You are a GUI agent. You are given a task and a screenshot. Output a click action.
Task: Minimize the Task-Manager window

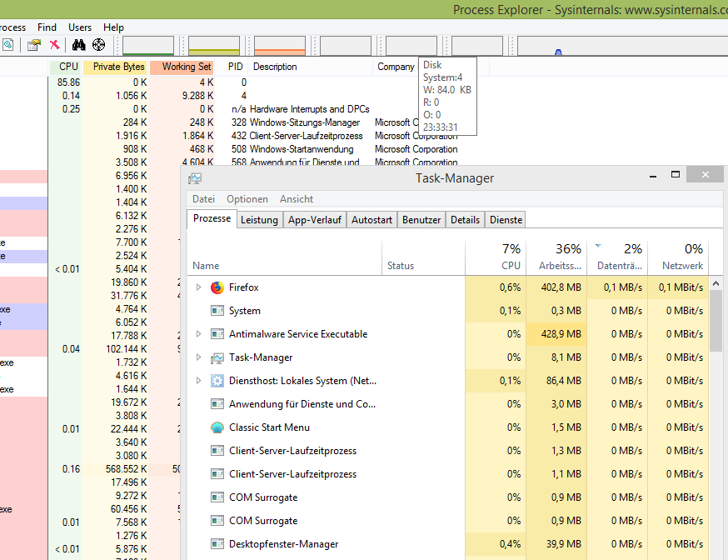653,175
